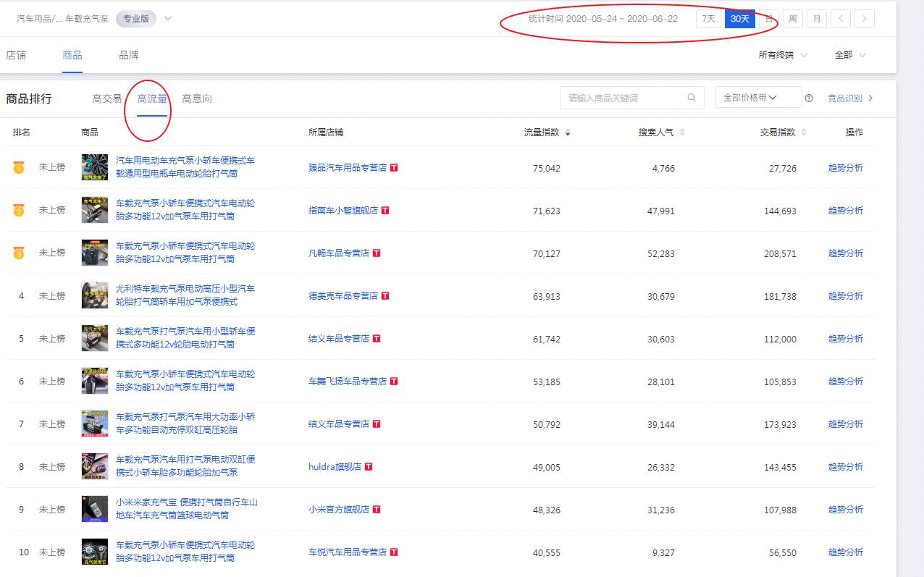Select the 30天 time range

coord(739,19)
